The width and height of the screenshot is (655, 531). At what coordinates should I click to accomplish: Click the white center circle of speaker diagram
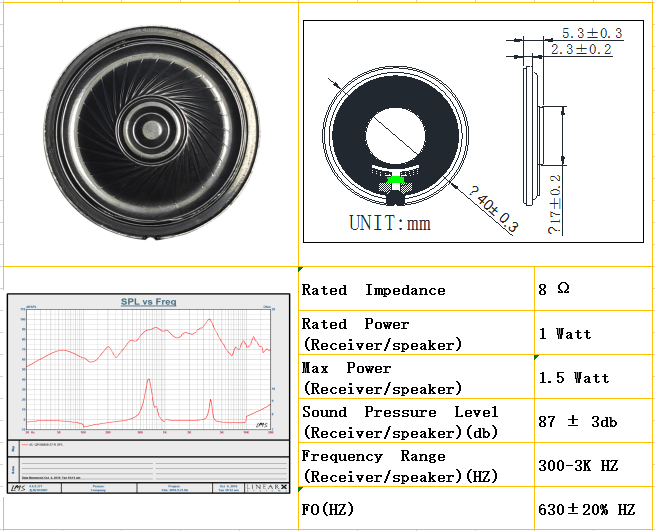(x=400, y=135)
